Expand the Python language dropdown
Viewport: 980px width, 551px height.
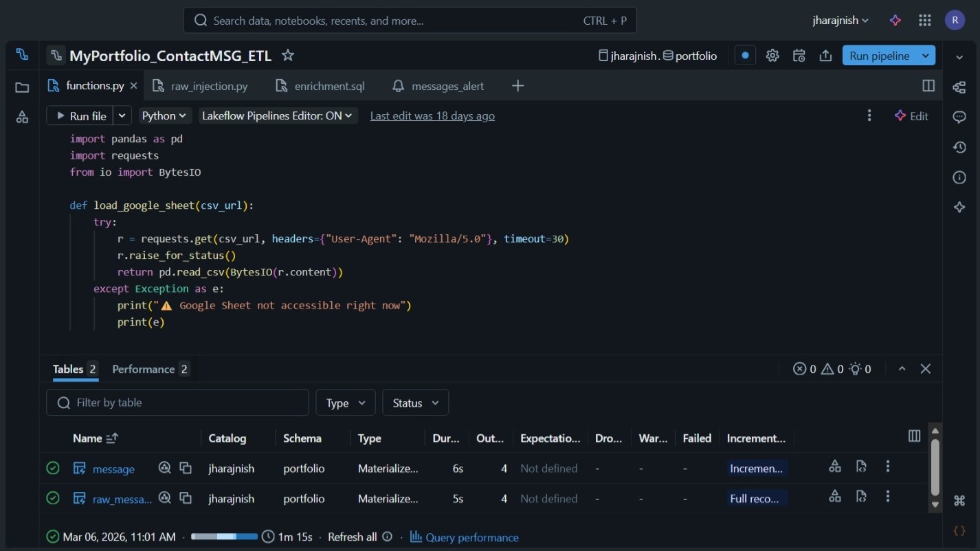tap(164, 116)
